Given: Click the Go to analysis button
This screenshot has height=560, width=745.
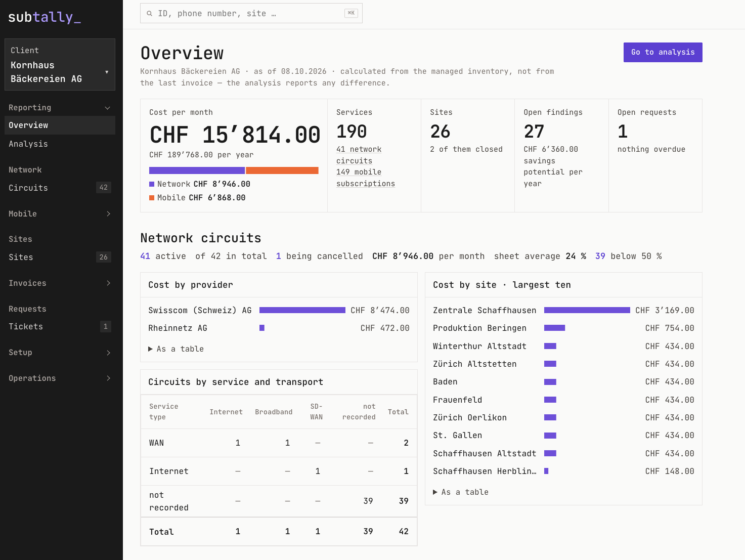Looking at the screenshot, I should click(663, 52).
